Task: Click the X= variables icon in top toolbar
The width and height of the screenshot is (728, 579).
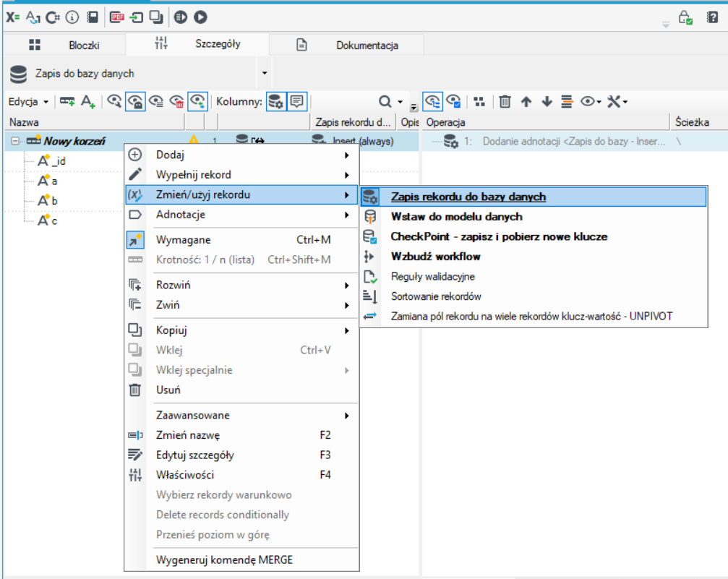Action: 12,17
